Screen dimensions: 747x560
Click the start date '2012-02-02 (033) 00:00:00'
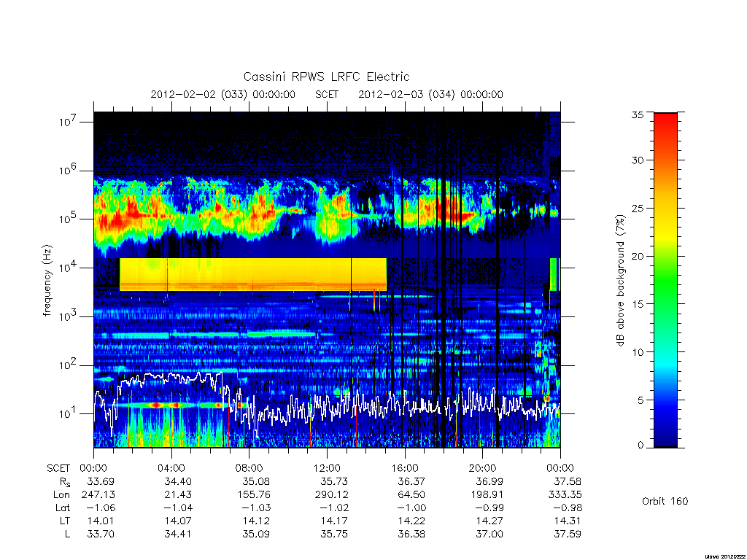223,94
